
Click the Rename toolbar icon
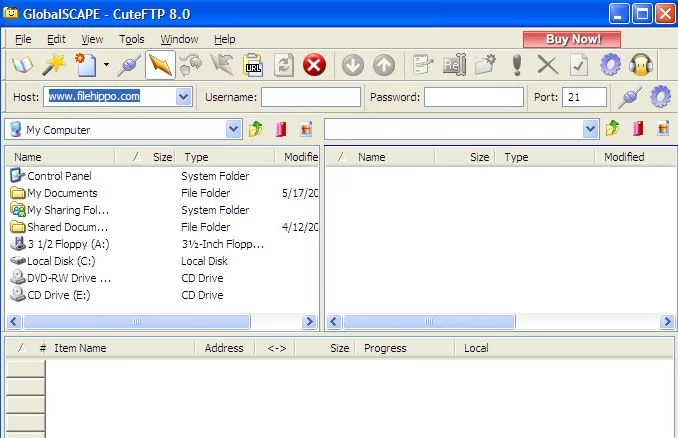click(454, 65)
